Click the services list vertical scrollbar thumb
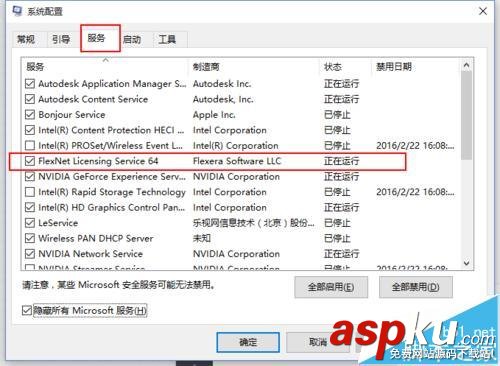 (x=466, y=115)
